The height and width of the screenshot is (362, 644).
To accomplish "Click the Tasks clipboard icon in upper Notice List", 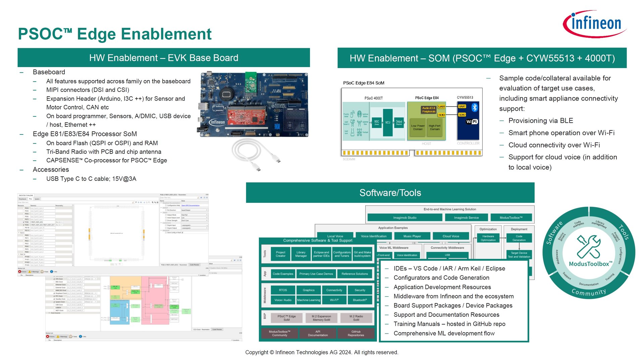I will coord(42,271).
